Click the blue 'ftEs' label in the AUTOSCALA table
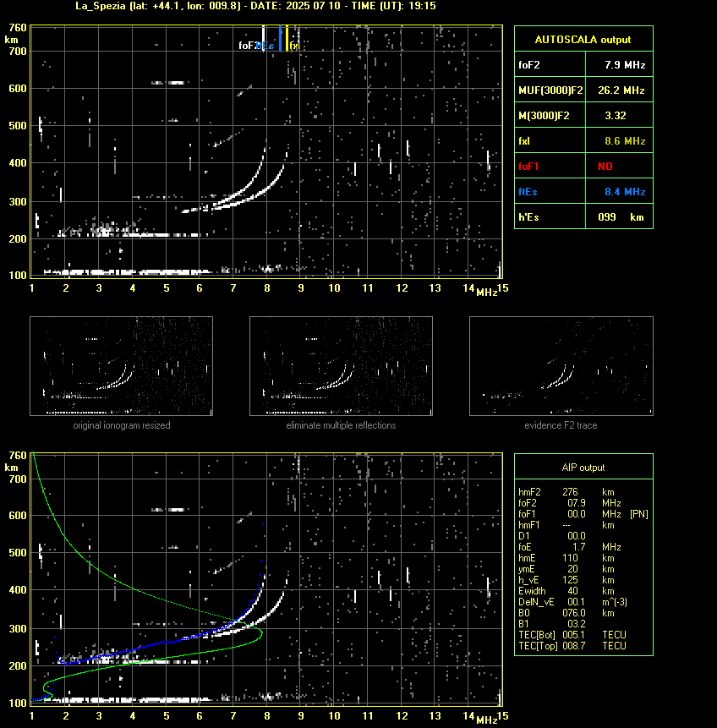Image resolution: width=717 pixels, height=728 pixels. [528, 192]
